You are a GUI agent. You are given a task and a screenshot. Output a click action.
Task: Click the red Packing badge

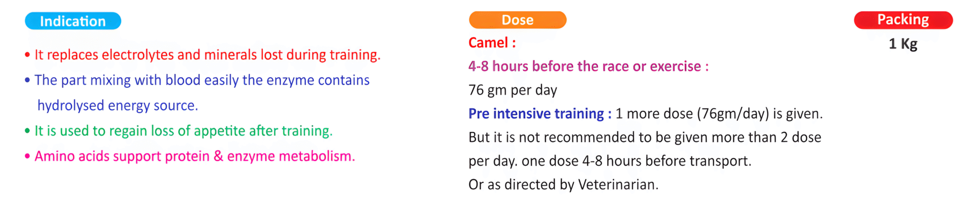903,20
